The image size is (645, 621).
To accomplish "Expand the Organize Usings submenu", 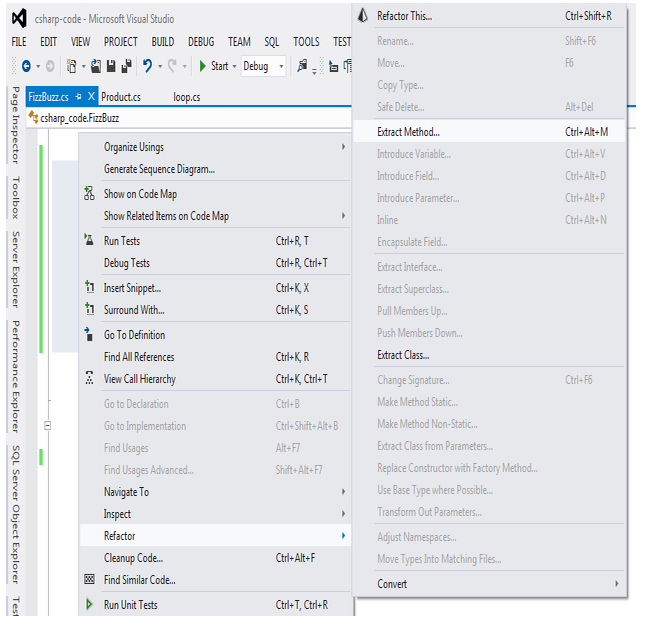I will pyautogui.click(x=343, y=146).
